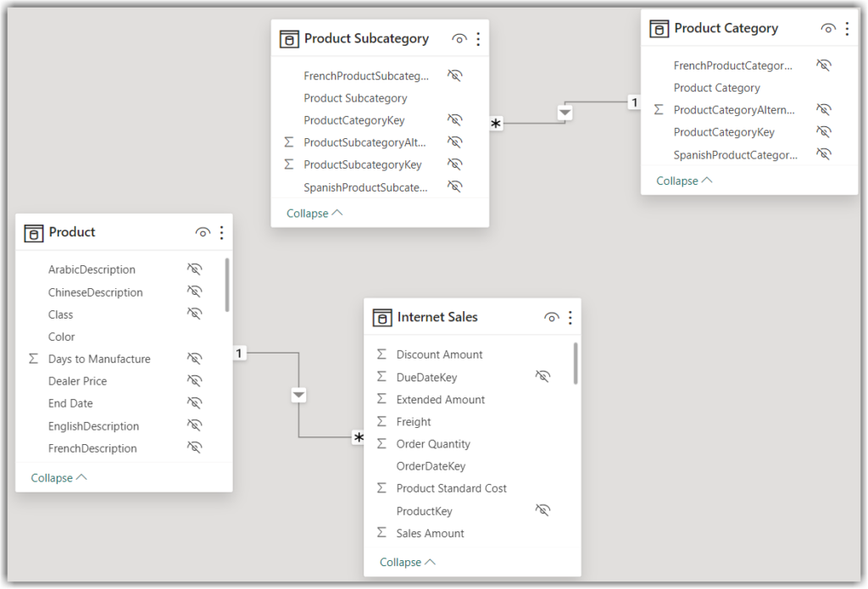Click the chevron next to Collapse on Product Subcategory
Viewport: 868px width, 589px height.
coord(338,212)
